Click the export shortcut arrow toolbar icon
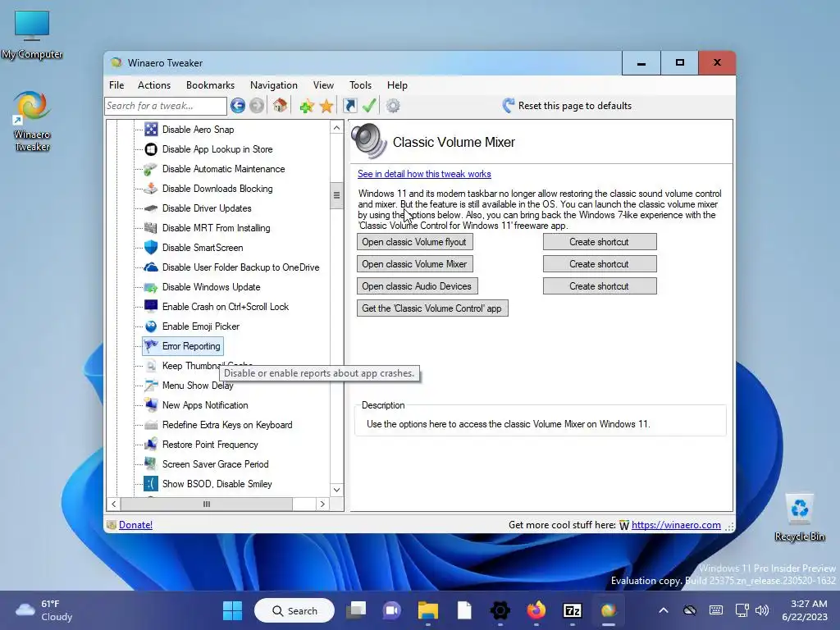The height and width of the screenshot is (630, 840). coord(349,106)
